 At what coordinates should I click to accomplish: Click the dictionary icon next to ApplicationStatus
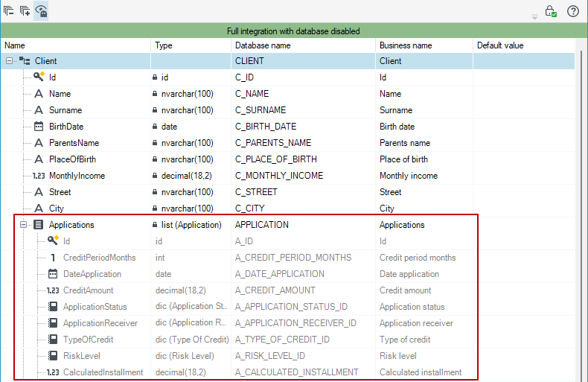53,306
